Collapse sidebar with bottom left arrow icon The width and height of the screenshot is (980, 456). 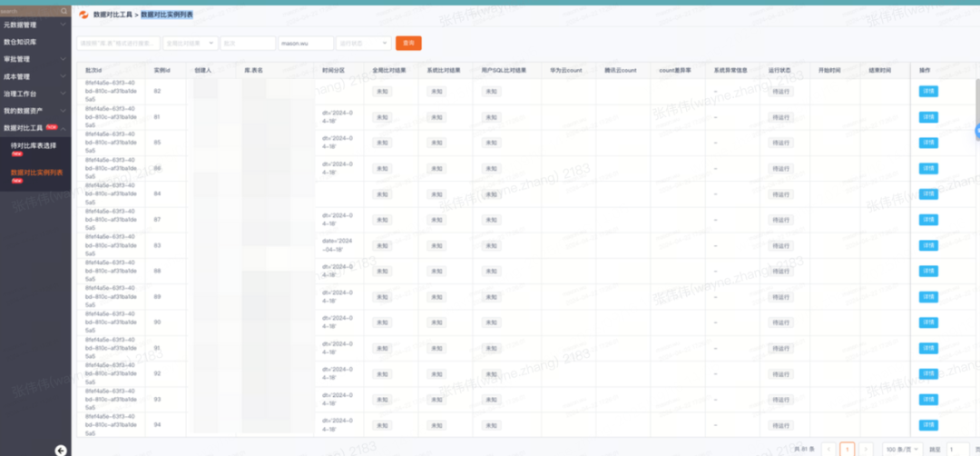(61, 450)
